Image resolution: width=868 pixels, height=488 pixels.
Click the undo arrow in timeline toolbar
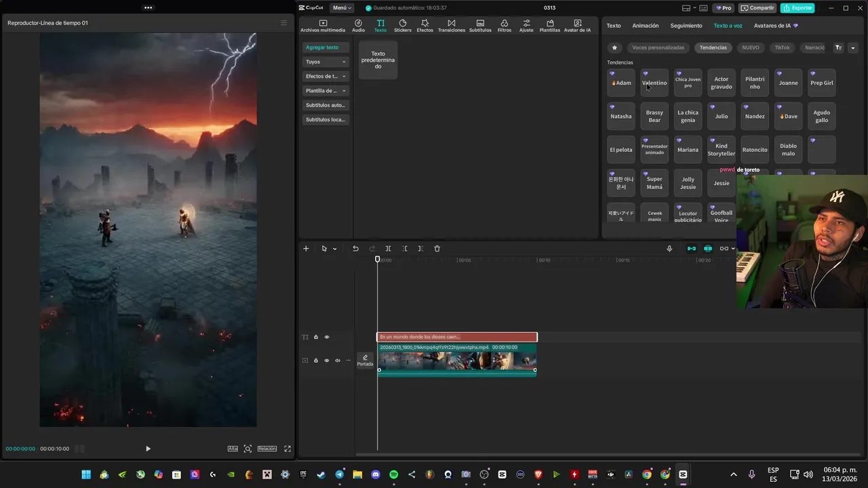tap(355, 249)
